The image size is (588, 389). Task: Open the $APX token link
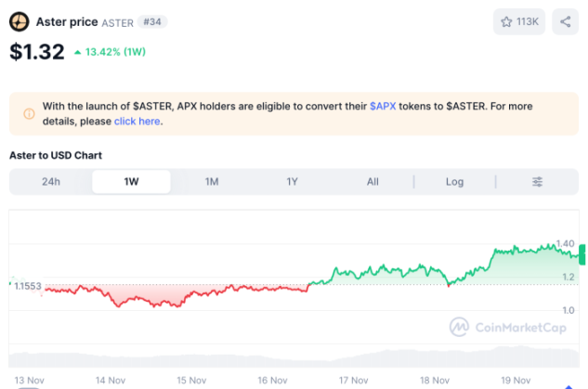coord(383,107)
